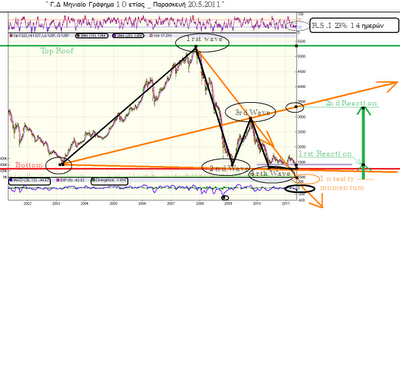This screenshot has height=373, width=400.
Task: Click the chart title dated 20.5.2011
Action: pyautogui.click(x=135, y=4)
